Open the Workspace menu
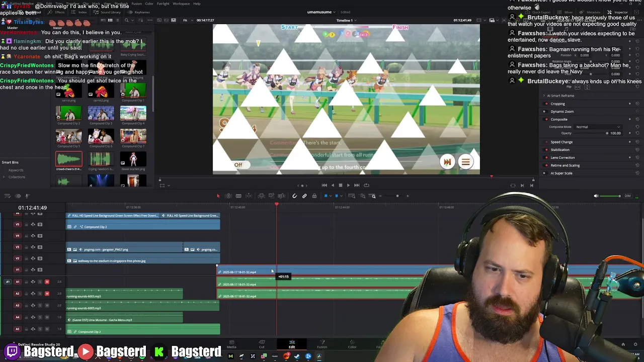The width and height of the screenshot is (644, 362). [x=181, y=4]
